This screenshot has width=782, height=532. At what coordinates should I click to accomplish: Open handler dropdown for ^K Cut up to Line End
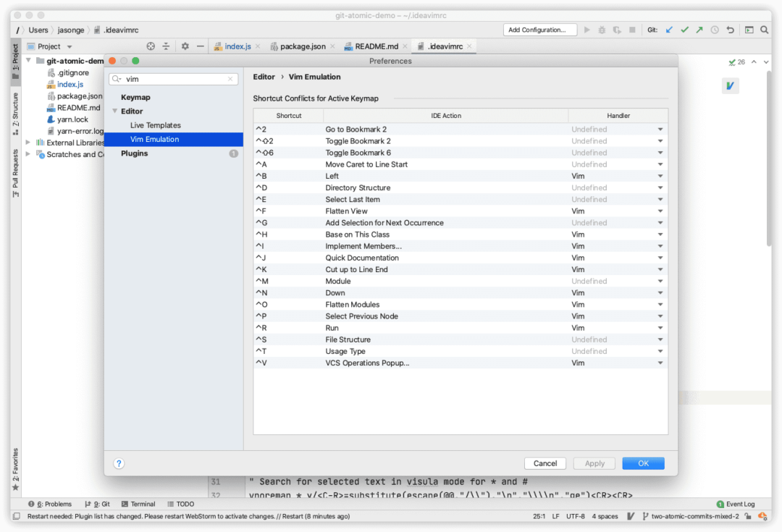point(660,270)
